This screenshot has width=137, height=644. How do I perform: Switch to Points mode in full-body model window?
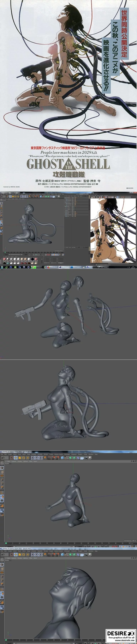pos(2,480)
